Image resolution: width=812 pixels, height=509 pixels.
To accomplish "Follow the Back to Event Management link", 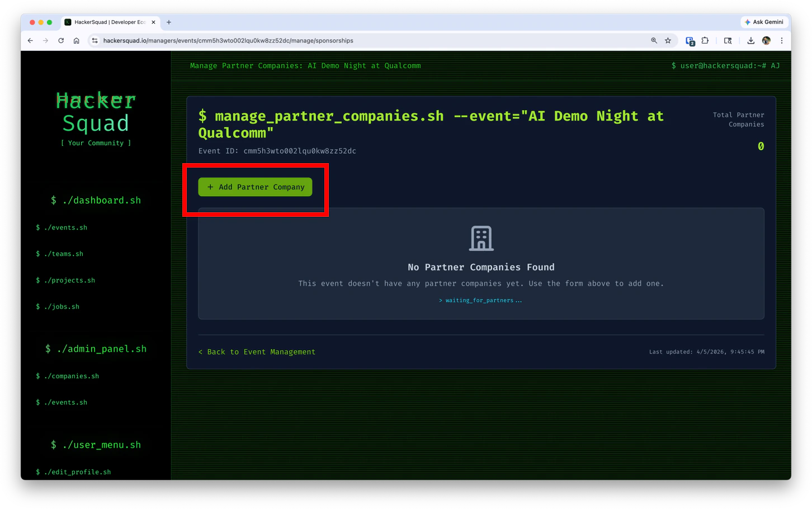I will point(257,352).
